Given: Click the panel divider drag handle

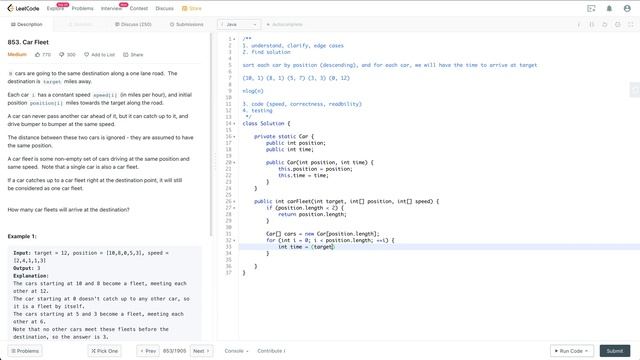Looking at the screenshot, I should pos(215,162).
